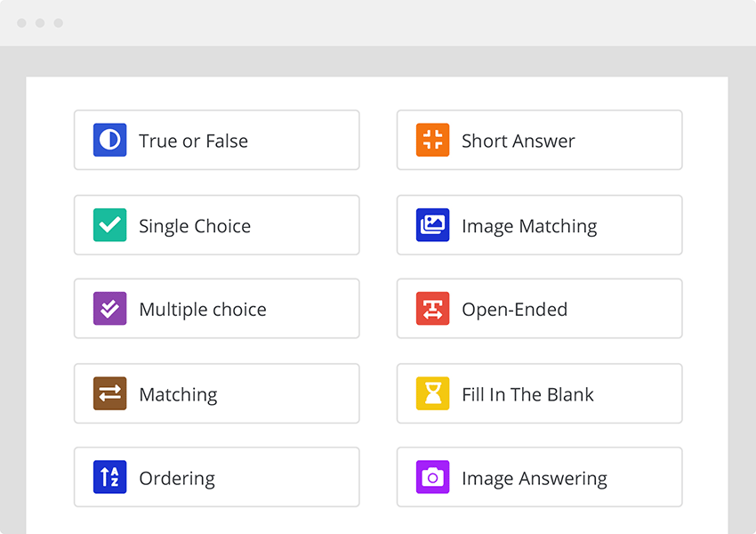Click the Open-Ended text icon
The image size is (756, 534).
point(431,309)
